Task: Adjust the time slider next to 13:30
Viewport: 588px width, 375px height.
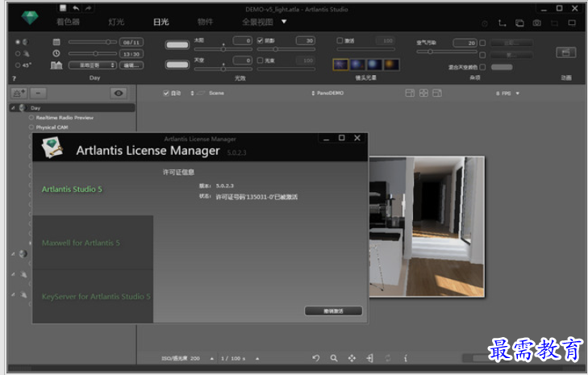Action: pyautogui.click(x=92, y=53)
